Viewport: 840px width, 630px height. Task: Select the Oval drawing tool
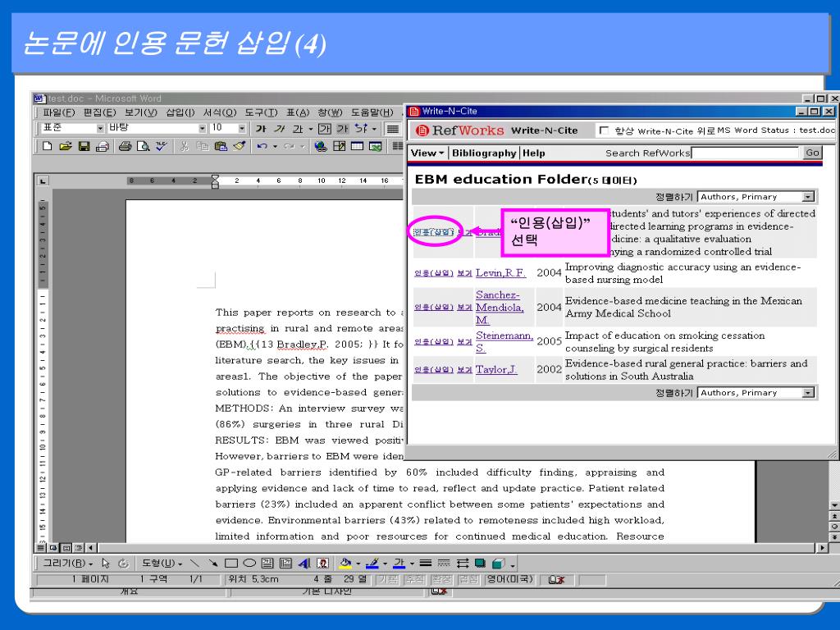pos(249,563)
